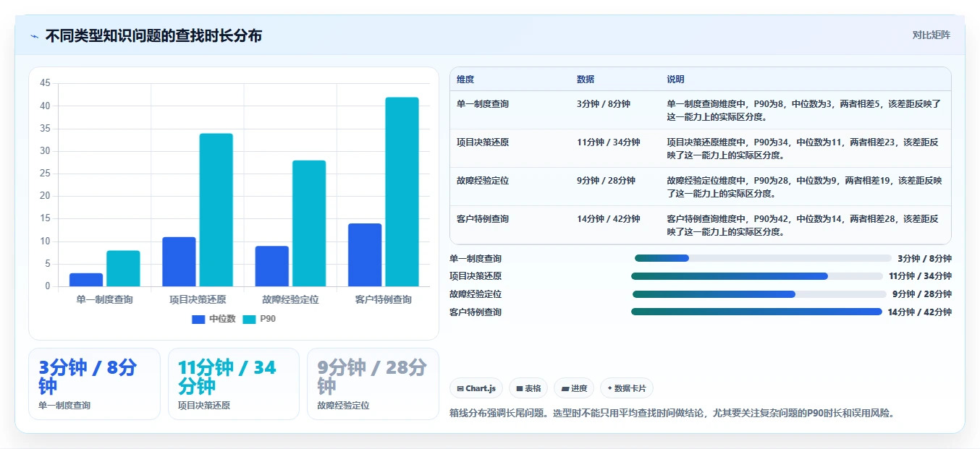Click the 对比矩阵 label in header

pyautogui.click(x=931, y=35)
